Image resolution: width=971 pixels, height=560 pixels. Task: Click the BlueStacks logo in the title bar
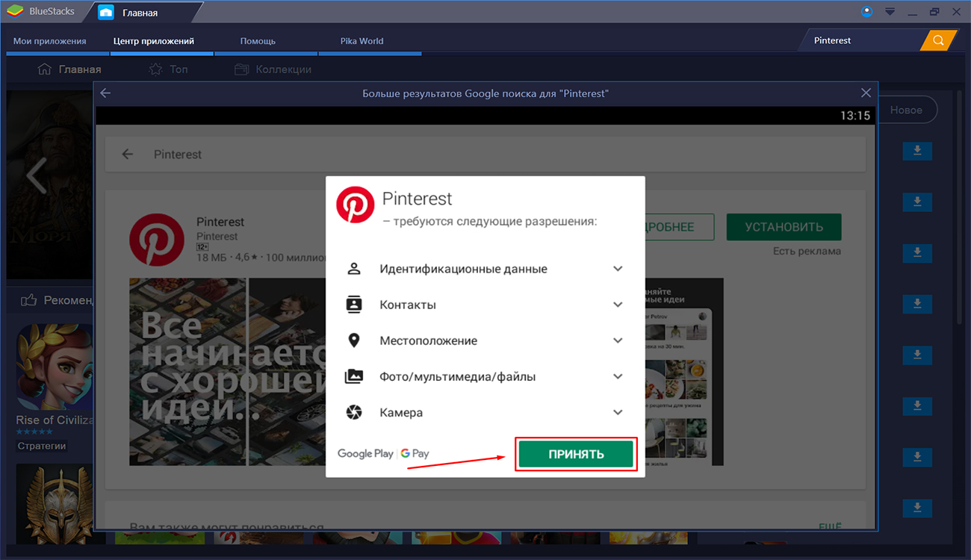(14, 12)
